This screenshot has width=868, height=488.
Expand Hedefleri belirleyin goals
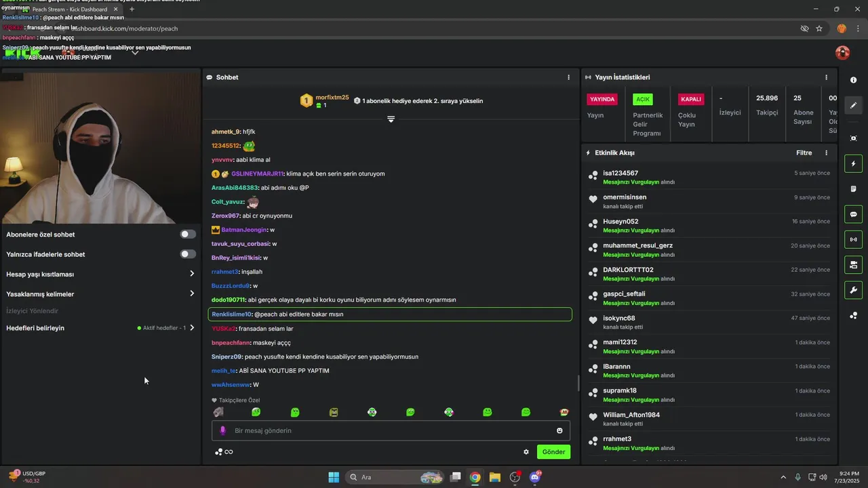(100, 328)
